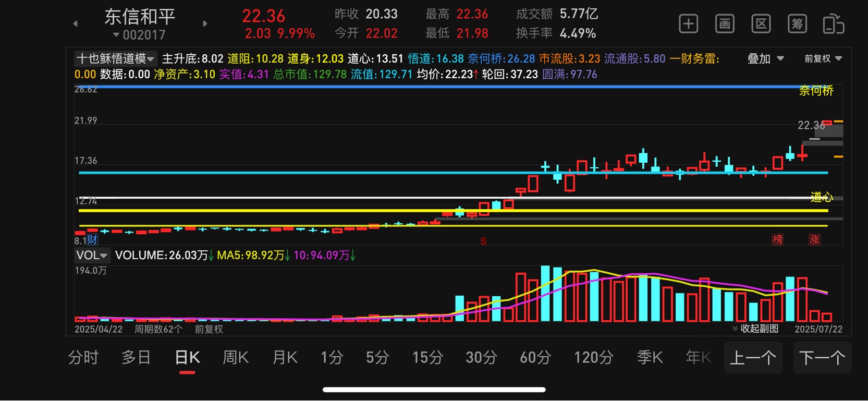
Task: Go to previous stock arrow
Action: point(76,23)
